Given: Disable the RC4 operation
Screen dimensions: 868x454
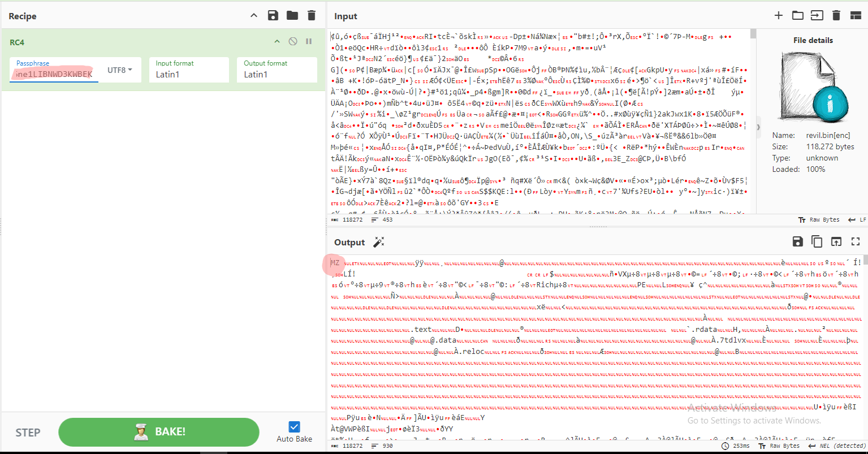Looking at the screenshot, I should coord(293,41).
